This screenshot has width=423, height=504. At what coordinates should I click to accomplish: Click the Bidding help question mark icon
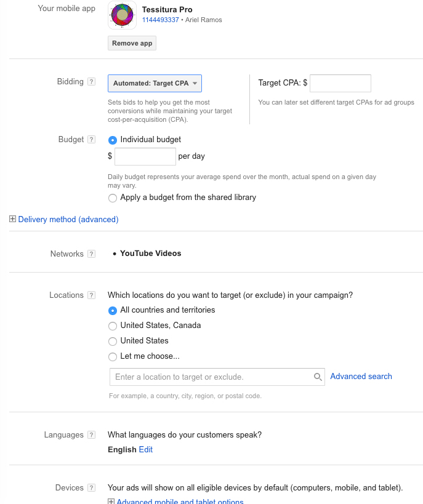click(x=91, y=82)
